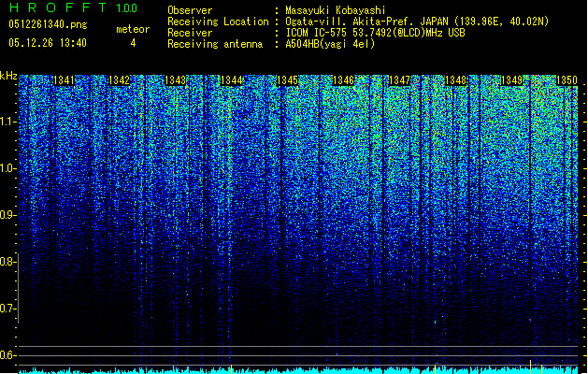The width and height of the screenshot is (588, 374).
Task: Click the 1349 time marker
Action: click(511, 79)
